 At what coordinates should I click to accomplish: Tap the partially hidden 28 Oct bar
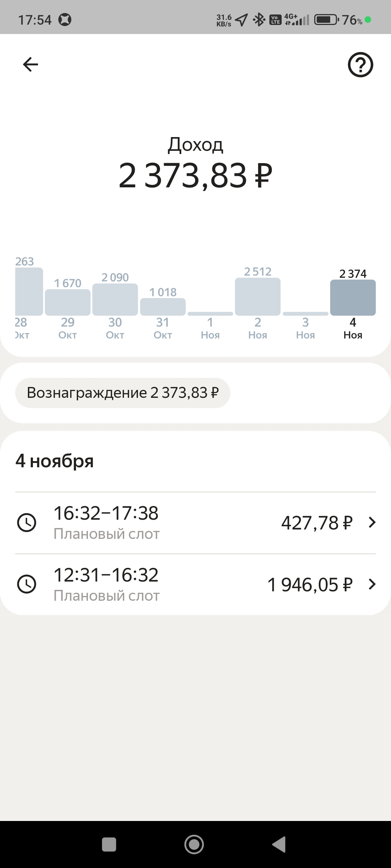pos(29,292)
